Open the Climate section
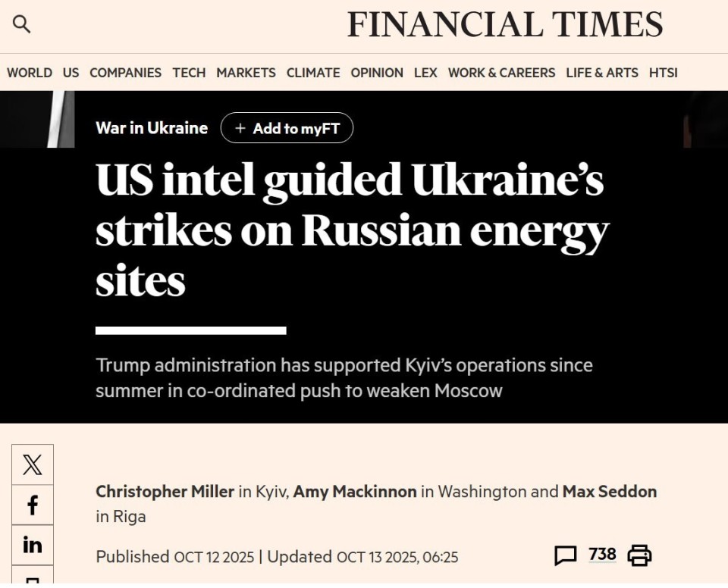The image size is (728, 588). 313,73
